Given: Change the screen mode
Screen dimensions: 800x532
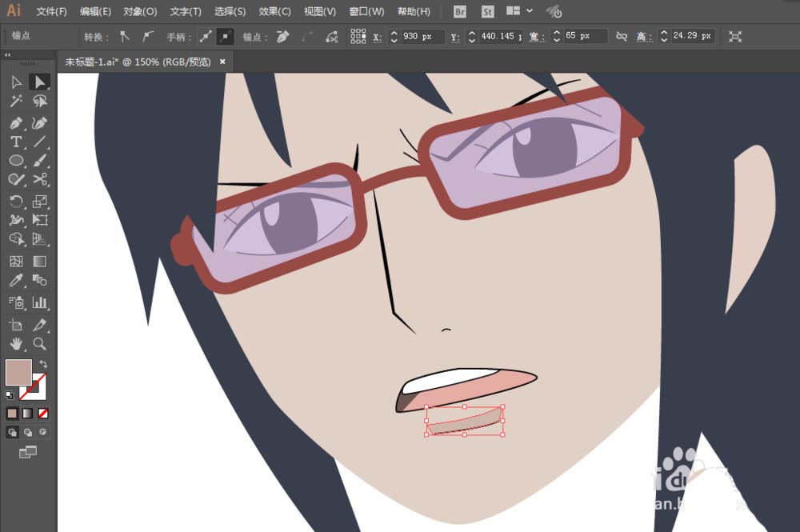Looking at the screenshot, I should [x=27, y=452].
